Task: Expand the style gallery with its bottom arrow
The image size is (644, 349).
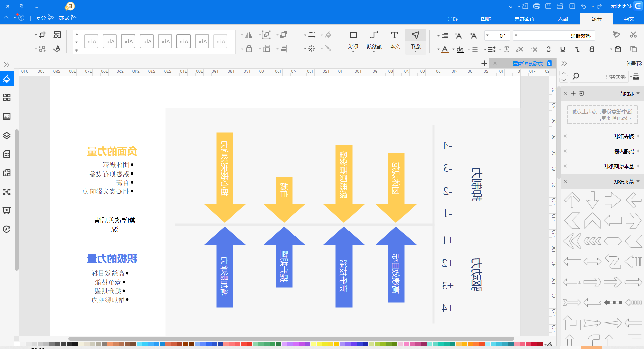Action: click(x=76, y=50)
